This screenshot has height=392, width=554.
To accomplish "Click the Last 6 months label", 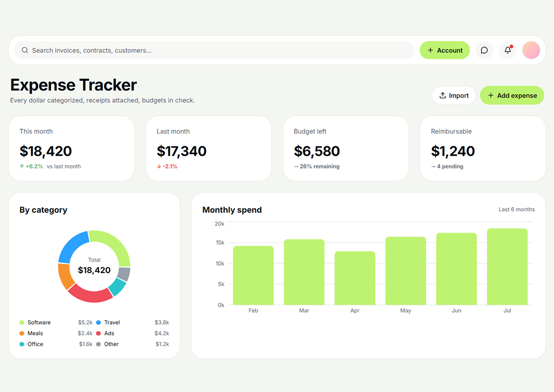I will pos(516,209).
